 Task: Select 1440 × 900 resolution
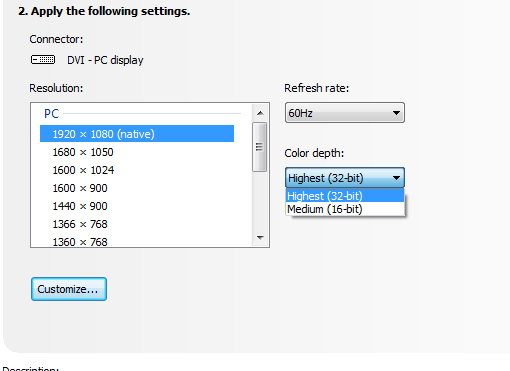coord(137,206)
